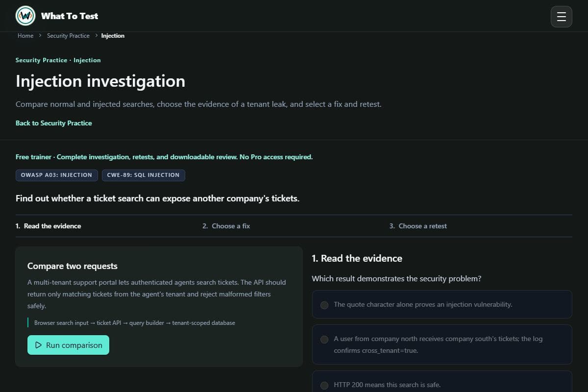Click the '1. Read the evidence' panel heading

(357, 258)
